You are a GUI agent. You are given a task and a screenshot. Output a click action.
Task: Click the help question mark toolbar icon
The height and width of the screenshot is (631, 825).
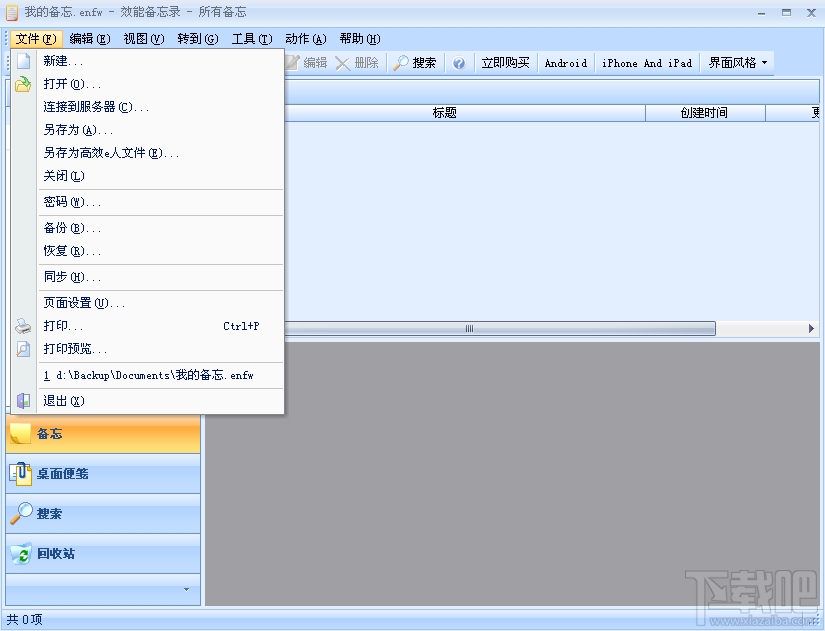[x=459, y=62]
